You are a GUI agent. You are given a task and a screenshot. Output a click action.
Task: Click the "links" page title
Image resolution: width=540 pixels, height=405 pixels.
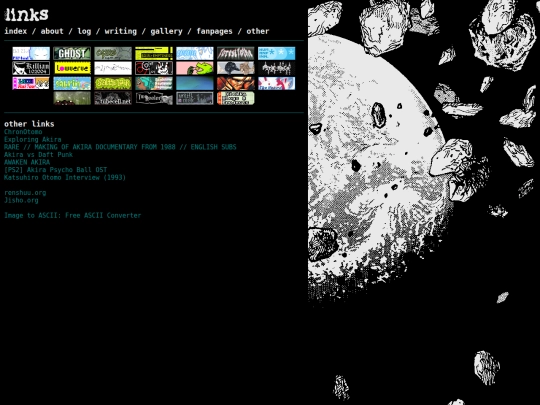(27, 14)
